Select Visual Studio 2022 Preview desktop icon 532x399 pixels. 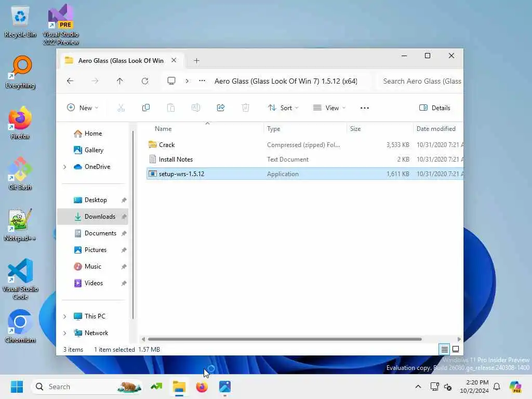[x=61, y=25]
